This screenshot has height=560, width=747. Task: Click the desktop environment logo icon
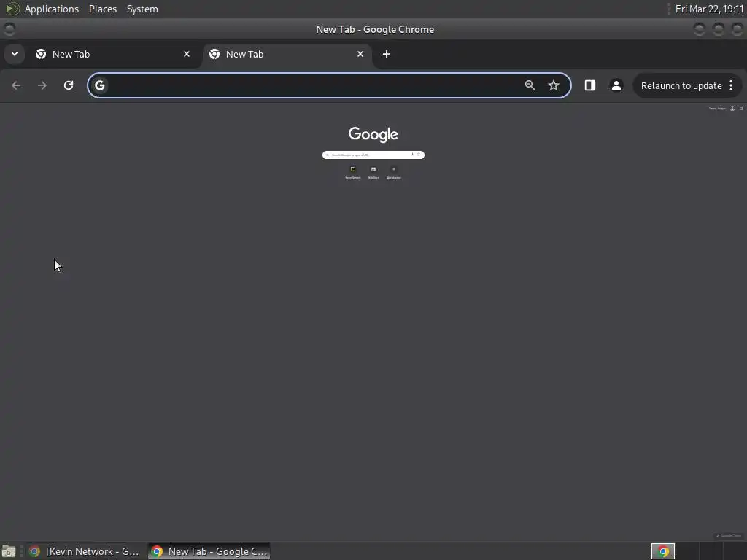12,9
